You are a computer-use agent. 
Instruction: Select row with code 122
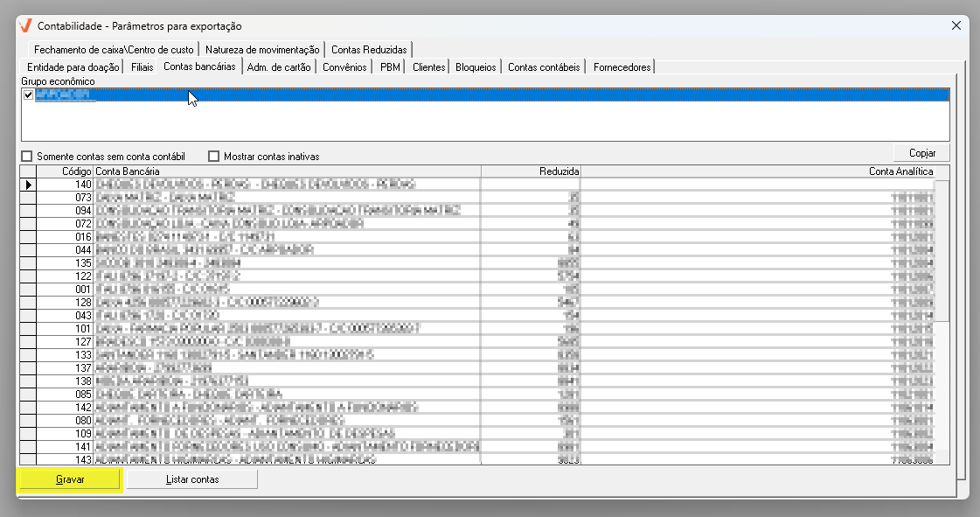pos(477,276)
